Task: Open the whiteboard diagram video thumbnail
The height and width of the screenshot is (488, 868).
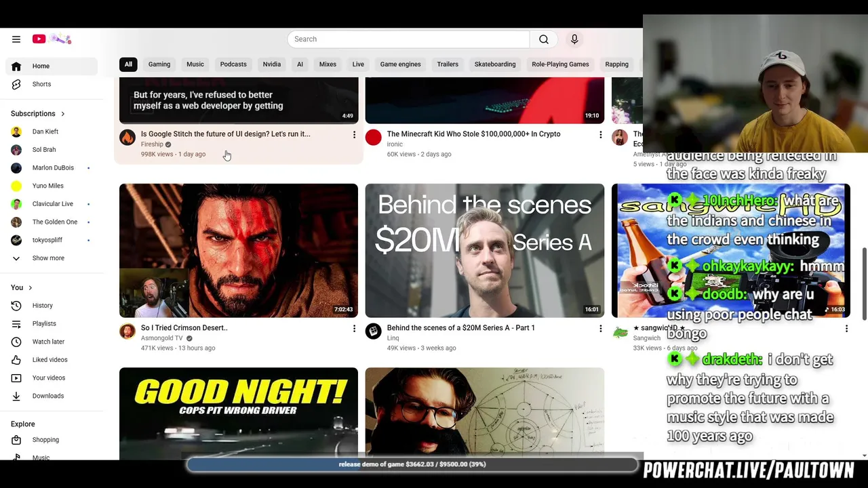Action: (485, 413)
